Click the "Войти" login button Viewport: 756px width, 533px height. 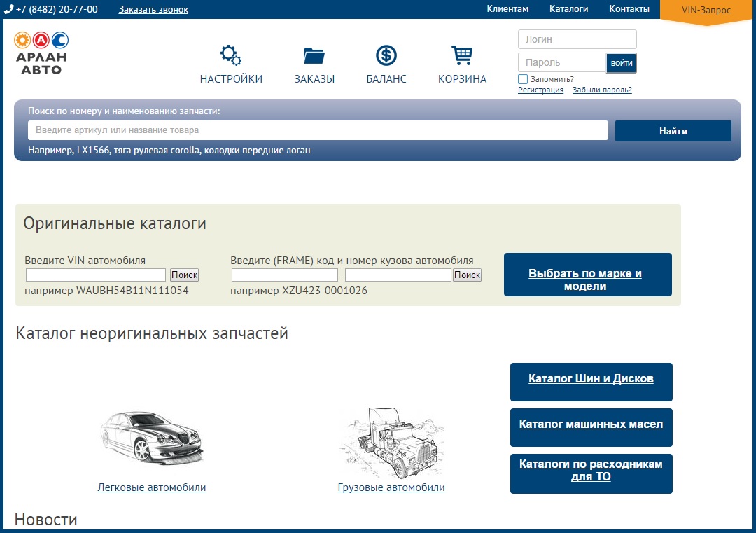point(622,63)
